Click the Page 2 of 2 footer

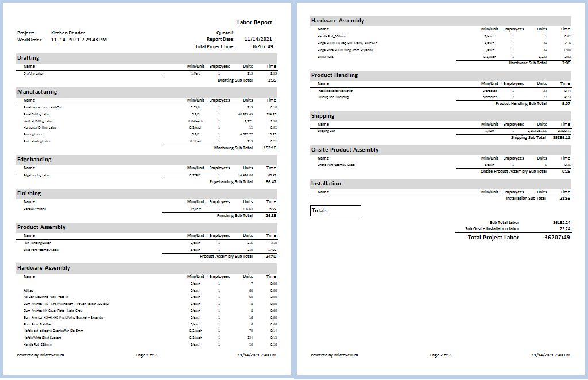(x=440, y=355)
